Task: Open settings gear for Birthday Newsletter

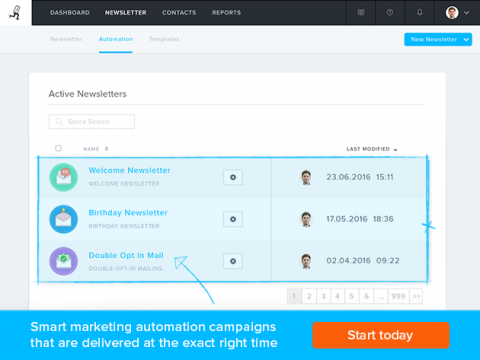Action: tap(233, 219)
